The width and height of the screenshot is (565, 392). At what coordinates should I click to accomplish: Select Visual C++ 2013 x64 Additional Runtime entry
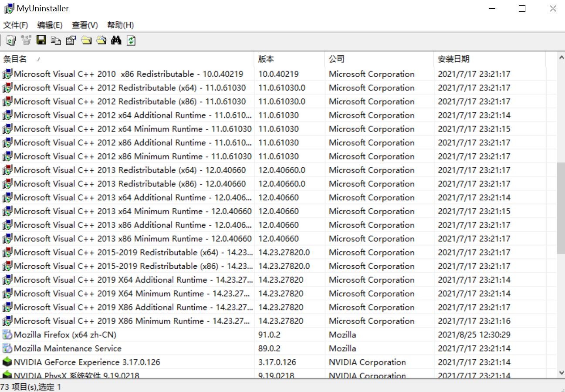coord(133,197)
